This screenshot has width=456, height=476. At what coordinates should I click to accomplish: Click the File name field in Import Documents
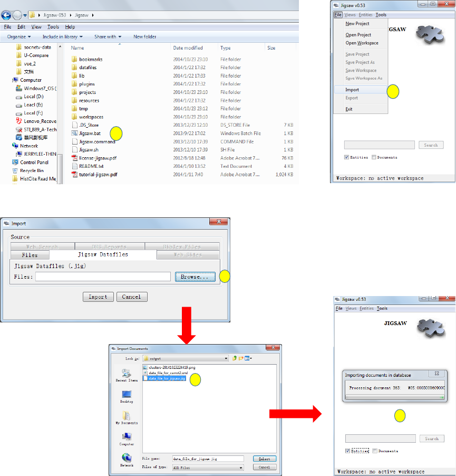pos(208,459)
